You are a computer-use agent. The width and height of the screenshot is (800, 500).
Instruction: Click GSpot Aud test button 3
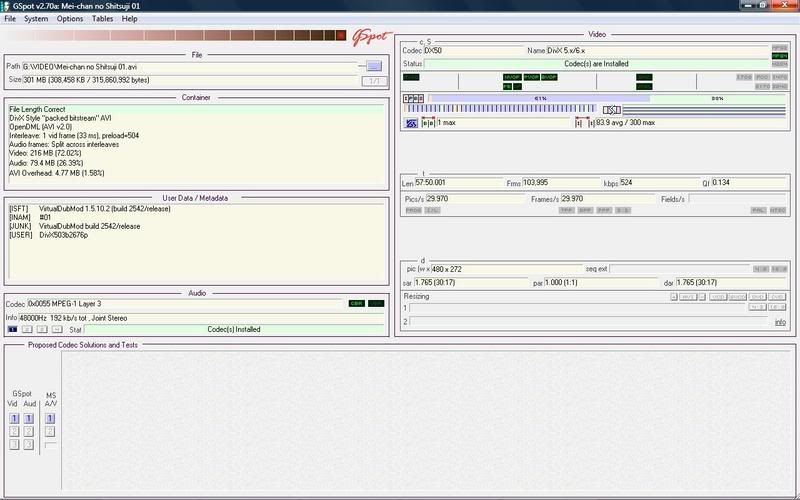pos(29,444)
